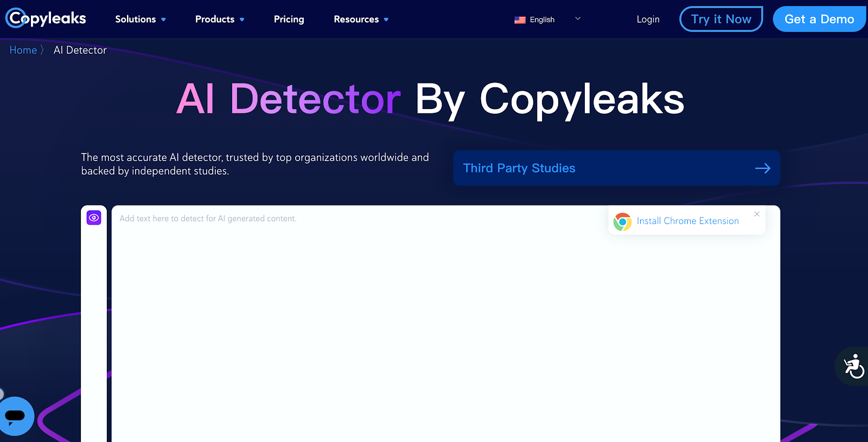Viewport: 868px width, 442px height.
Task: Open the chat bubble widget
Action: pyautogui.click(x=15, y=416)
